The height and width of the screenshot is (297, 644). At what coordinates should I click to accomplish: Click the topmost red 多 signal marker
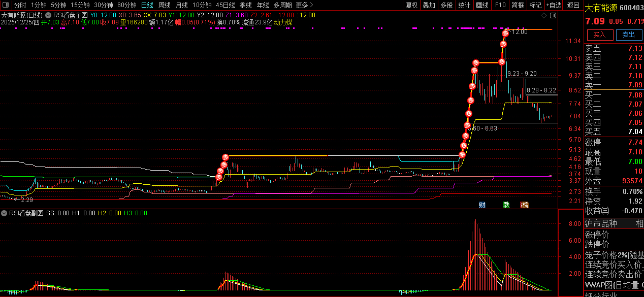505,34
